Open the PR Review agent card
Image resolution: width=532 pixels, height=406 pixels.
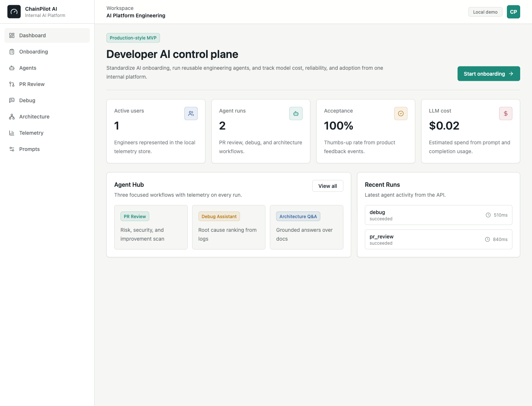(x=151, y=227)
